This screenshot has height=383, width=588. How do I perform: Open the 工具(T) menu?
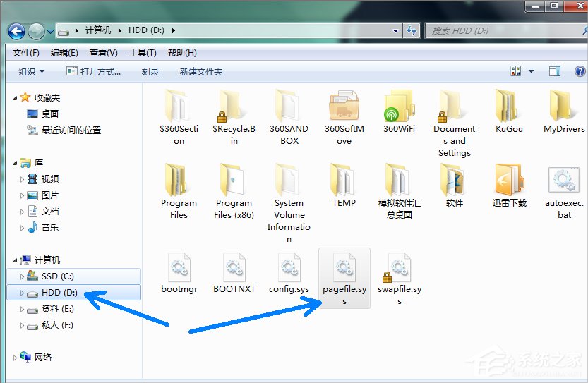142,53
